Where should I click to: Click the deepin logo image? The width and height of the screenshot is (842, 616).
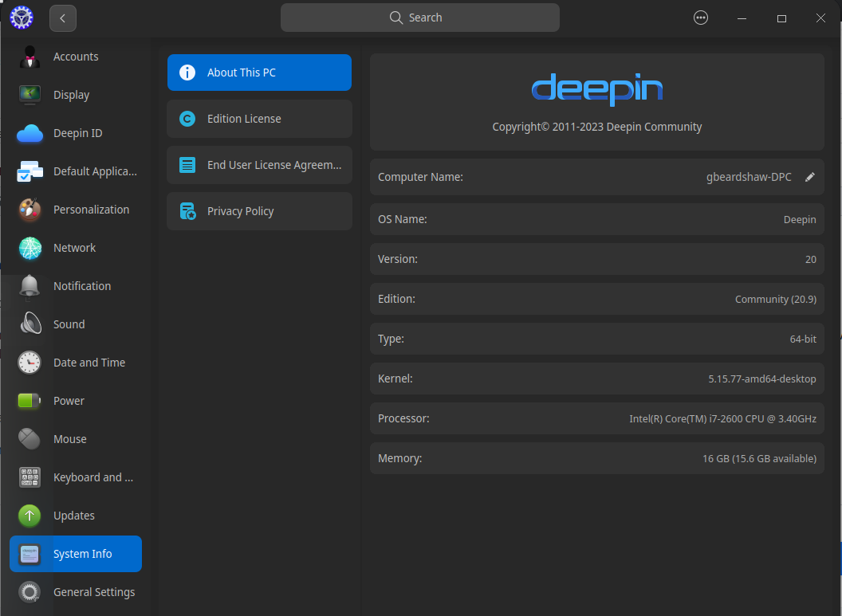click(x=597, y=89)
